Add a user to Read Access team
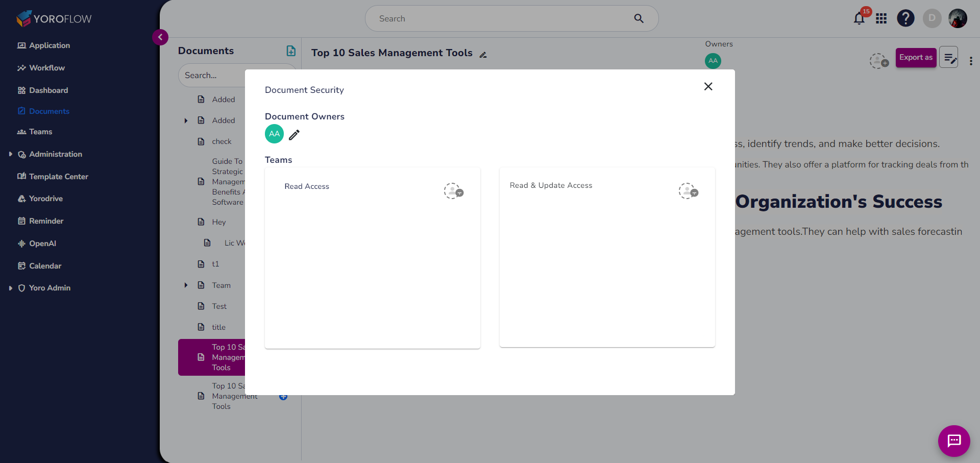This screenshot has width=980, height=463. (x=454, y=191)
